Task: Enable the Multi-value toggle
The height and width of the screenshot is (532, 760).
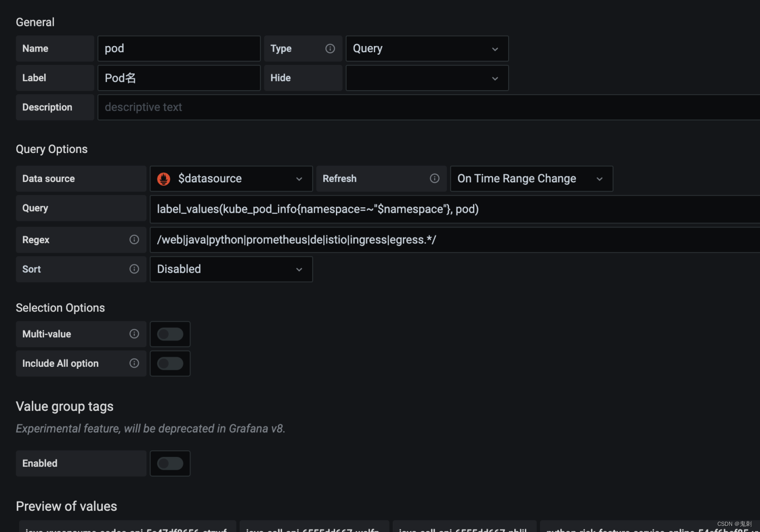Action: (x=170, y=334)
